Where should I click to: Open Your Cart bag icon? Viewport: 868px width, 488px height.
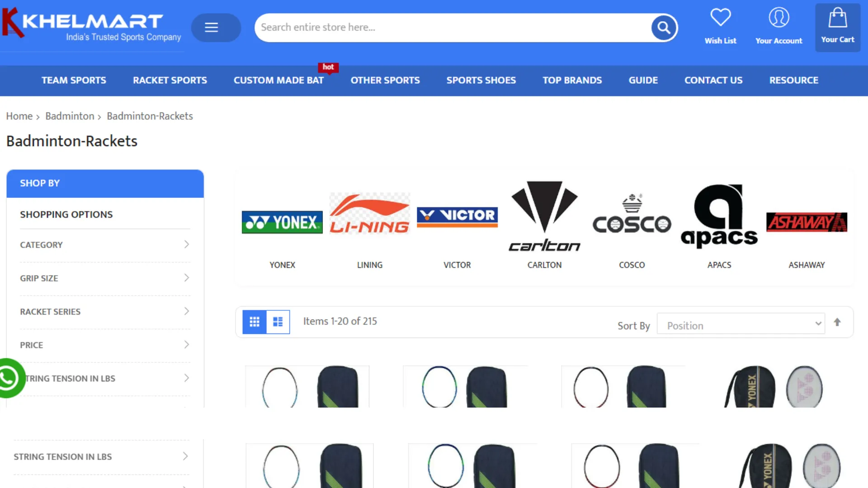tap(838, 18)
